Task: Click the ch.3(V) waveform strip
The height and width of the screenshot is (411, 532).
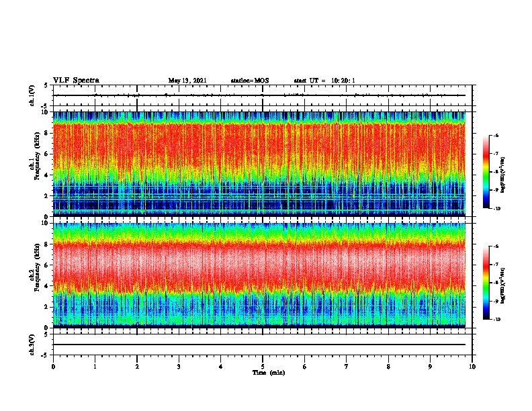Action: point(263,345)
